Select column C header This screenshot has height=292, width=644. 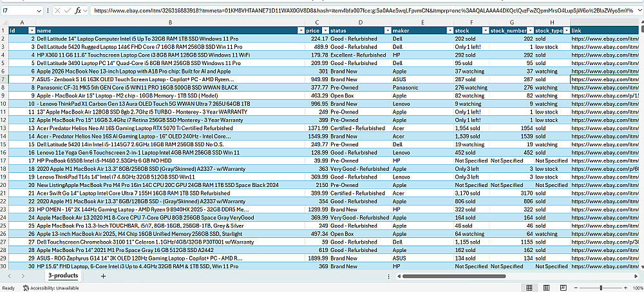[x=317, y=22]
